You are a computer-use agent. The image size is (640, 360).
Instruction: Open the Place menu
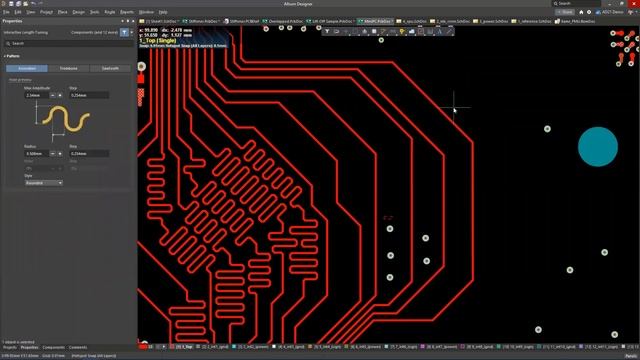coord(62,12)
